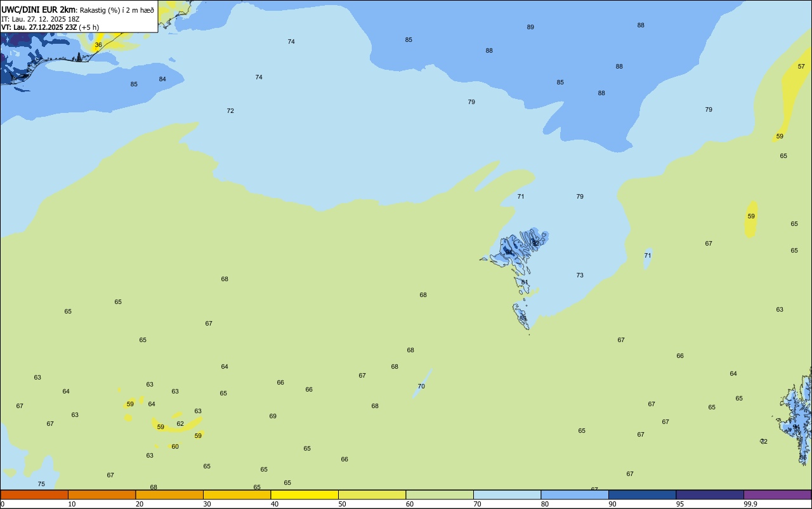Click the map value 75
This screenshot has width=812, height=509.
(x=41, y=484)
